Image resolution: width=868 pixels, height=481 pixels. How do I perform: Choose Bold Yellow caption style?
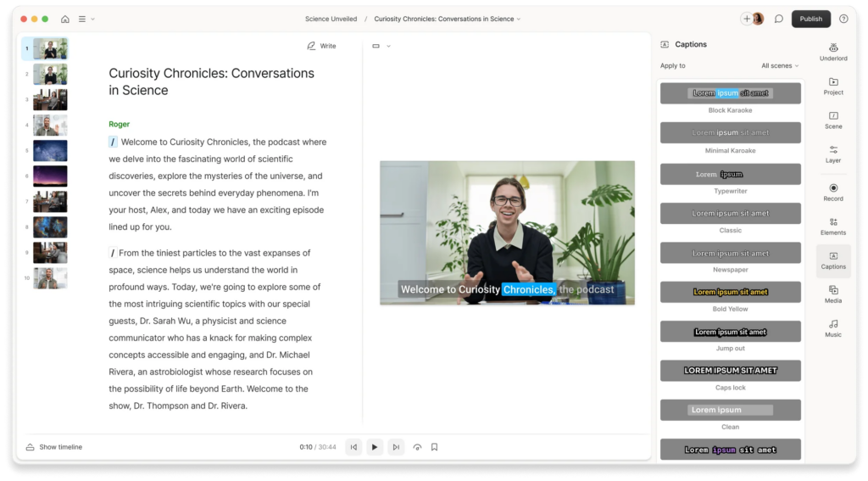(x=730, y=292)
